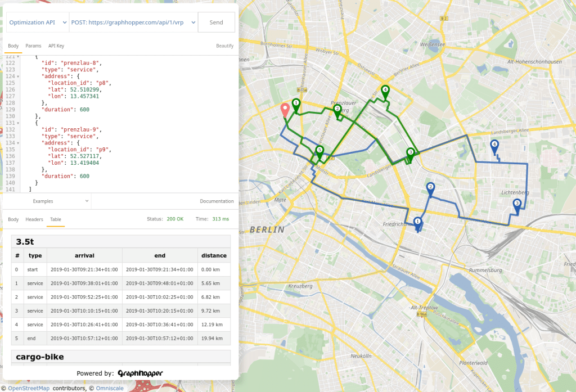Screen dimensions: 576x392
Task: Select blue route marker number 2
Action: [x=430, y=188]
